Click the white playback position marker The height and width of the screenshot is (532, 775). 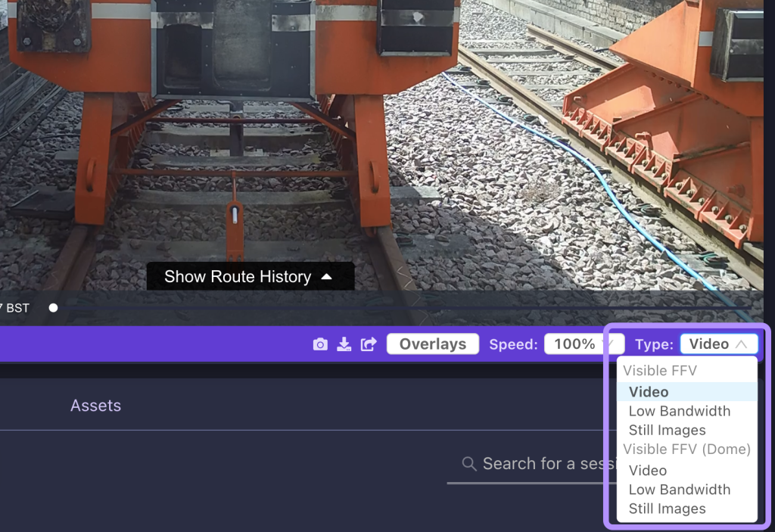tap(54, 308)
